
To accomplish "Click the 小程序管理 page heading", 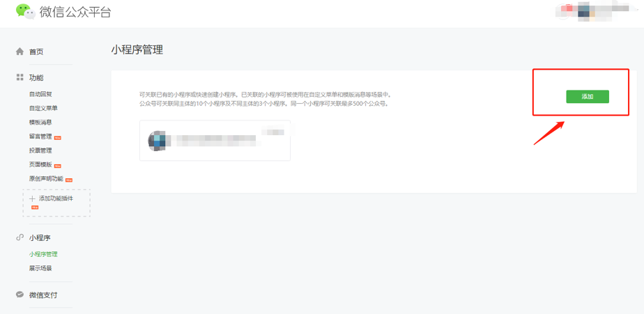I will coord(137,50).
